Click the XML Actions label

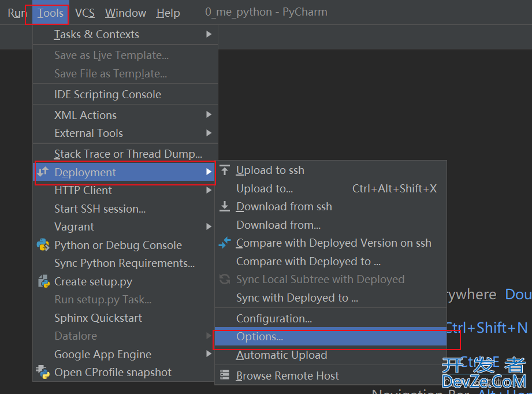tap(85, 115)
